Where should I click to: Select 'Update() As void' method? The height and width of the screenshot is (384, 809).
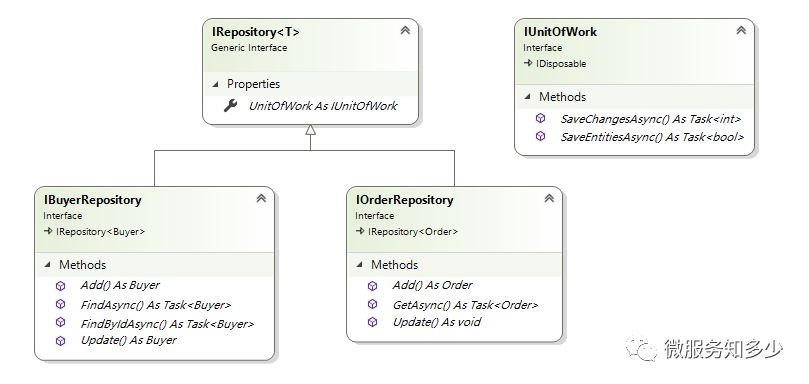(x=436, y=322)
